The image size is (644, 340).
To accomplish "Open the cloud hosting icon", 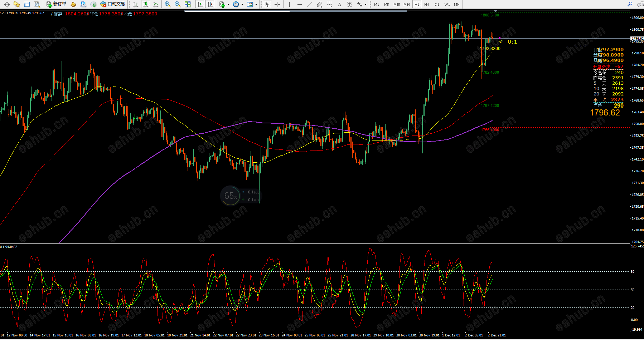I will pyautogui.click(x=83, y=4).
